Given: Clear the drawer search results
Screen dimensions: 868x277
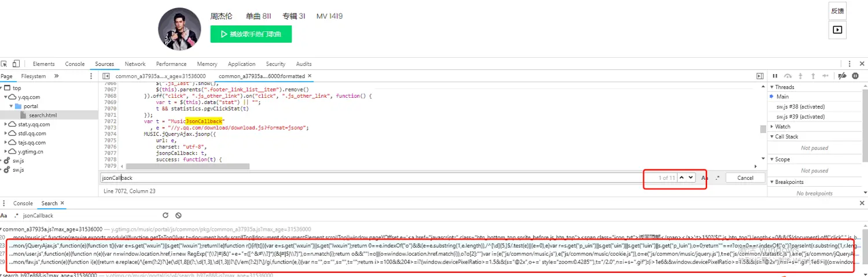Looking at the screenshot, I should point(178,215).
